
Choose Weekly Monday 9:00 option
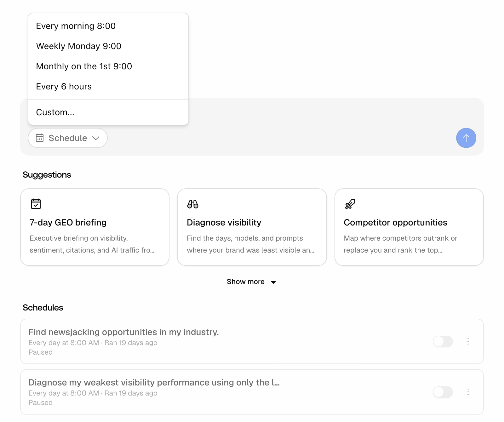[x=108, y=46]
